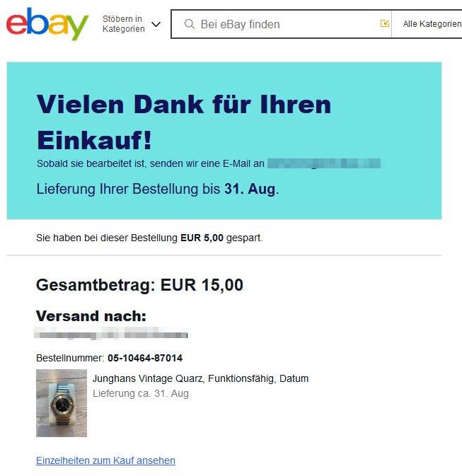Image resolution: width=462 pixels, height=476 pixels.
Task: Click the blurred email address in banner
Action: [x=324, y=163]
